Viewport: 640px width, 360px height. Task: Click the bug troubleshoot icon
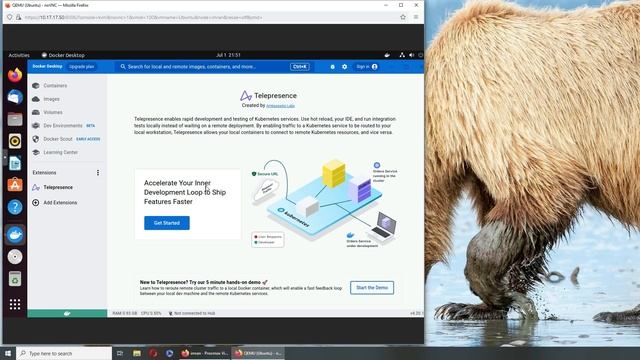pyautogui.click(x=332, y=67)
